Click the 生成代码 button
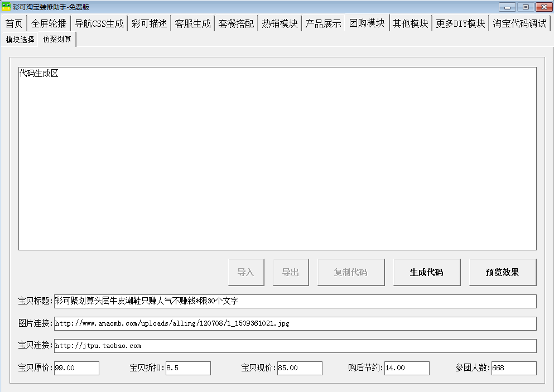 (427, 272)
